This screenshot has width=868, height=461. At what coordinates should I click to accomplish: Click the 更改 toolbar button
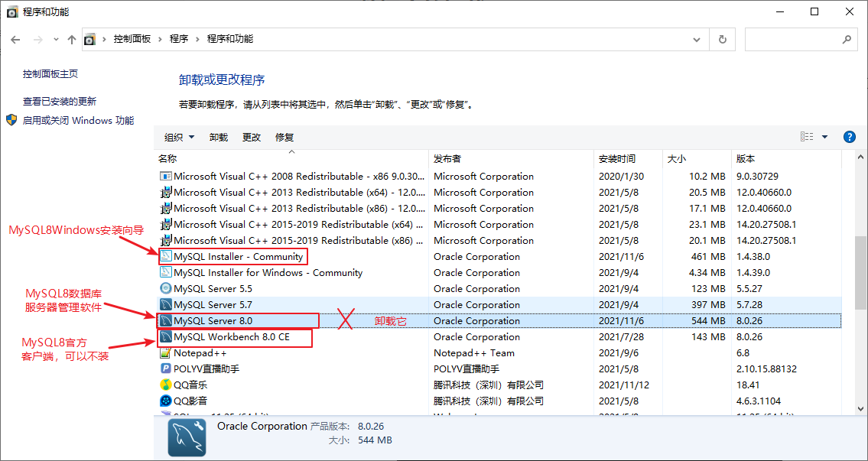[x=252, y=138]
